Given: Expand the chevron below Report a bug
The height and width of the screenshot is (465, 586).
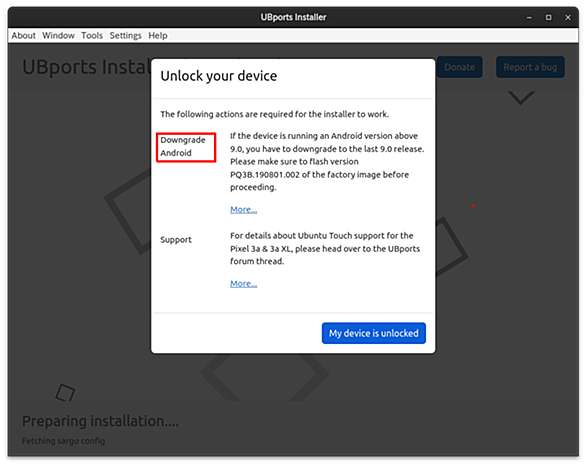Looking at the screenshot, I should pyautogui.click(x=521, y=98).
